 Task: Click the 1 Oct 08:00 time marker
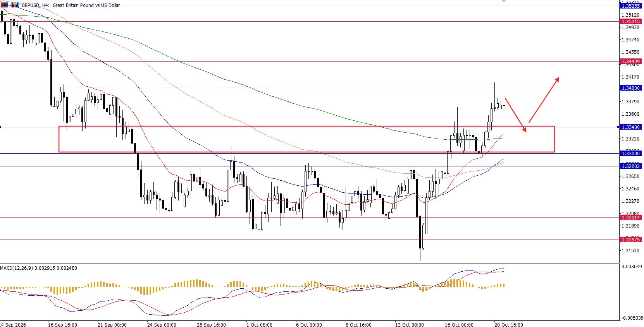tap(260, 325)
